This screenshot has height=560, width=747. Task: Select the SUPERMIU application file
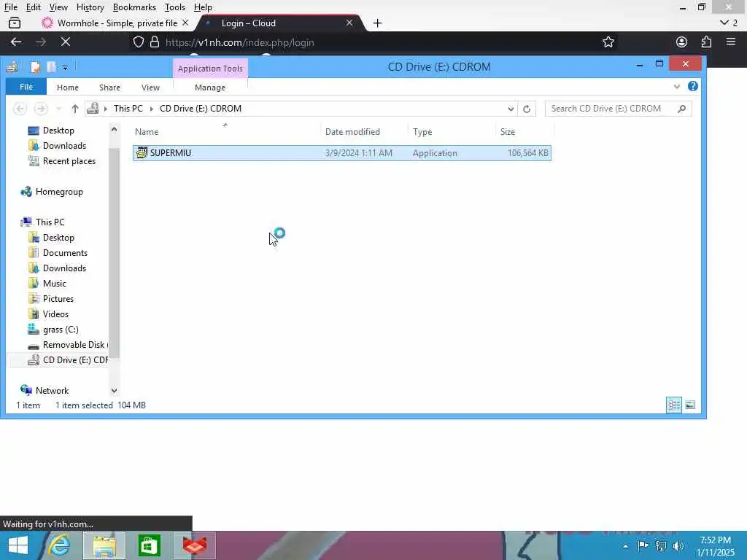pyautogui.click(x=341, y=153)
